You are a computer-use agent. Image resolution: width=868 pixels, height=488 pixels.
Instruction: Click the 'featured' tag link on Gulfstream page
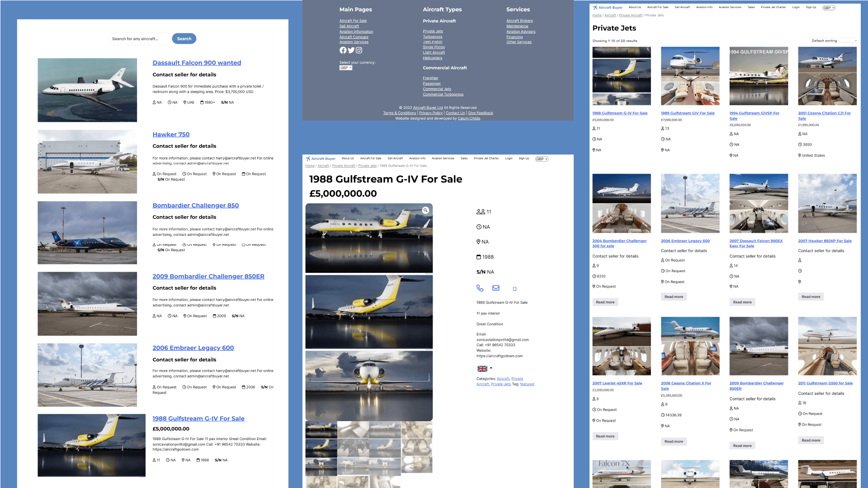[x=527, y=385]
